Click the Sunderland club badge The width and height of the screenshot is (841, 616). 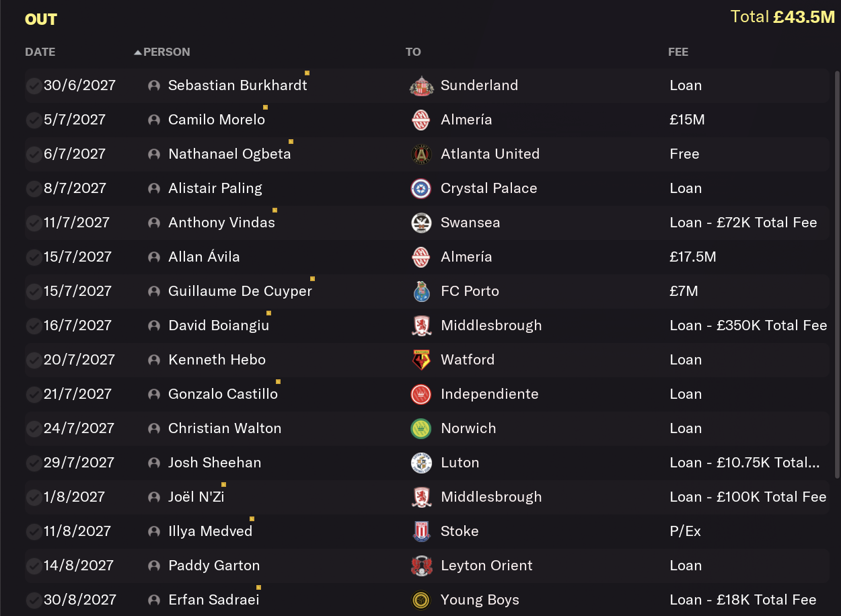[421, 85]
